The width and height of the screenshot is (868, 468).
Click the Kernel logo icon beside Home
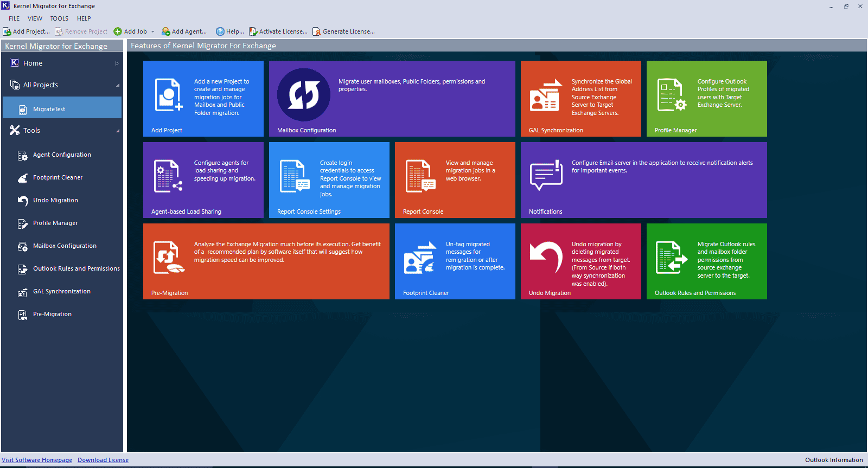tap(15, 63)
